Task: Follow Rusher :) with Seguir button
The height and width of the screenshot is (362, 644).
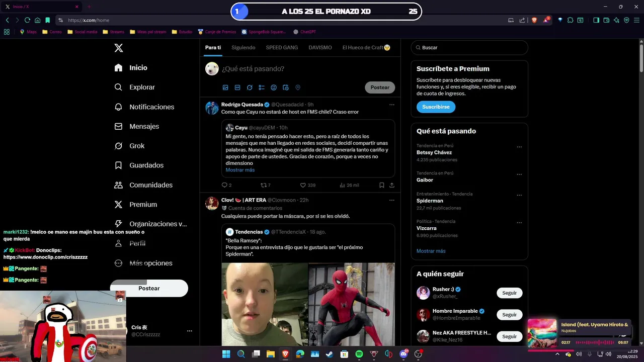Action: point(509,293)
